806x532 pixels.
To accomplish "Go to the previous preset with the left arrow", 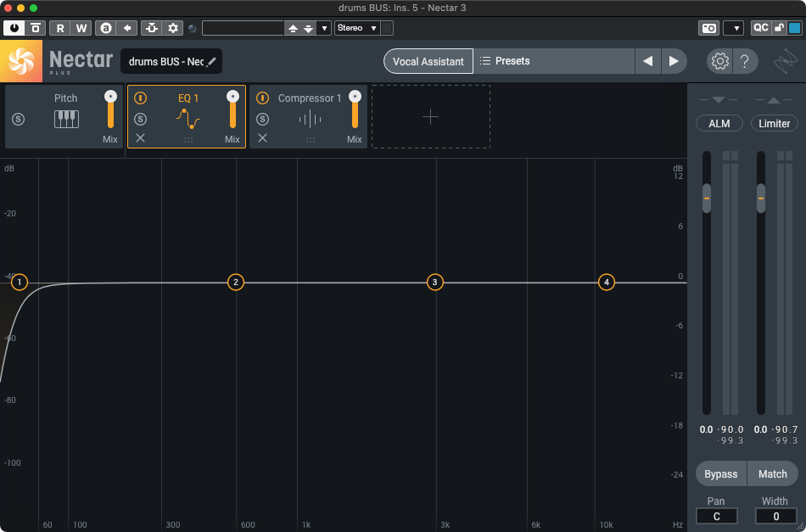I will [x=647, y=61].
